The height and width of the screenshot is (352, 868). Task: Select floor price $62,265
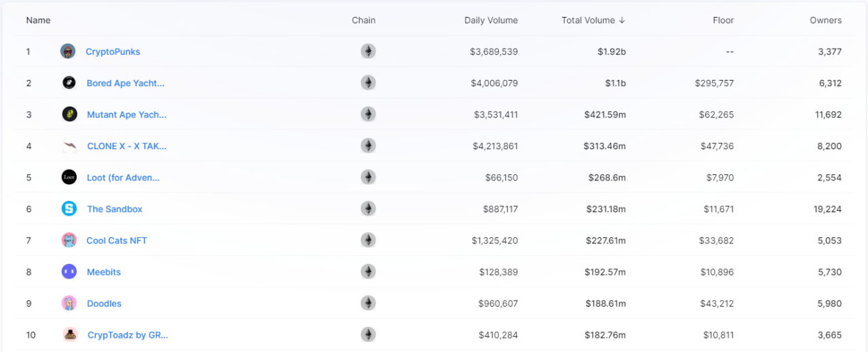717,115
